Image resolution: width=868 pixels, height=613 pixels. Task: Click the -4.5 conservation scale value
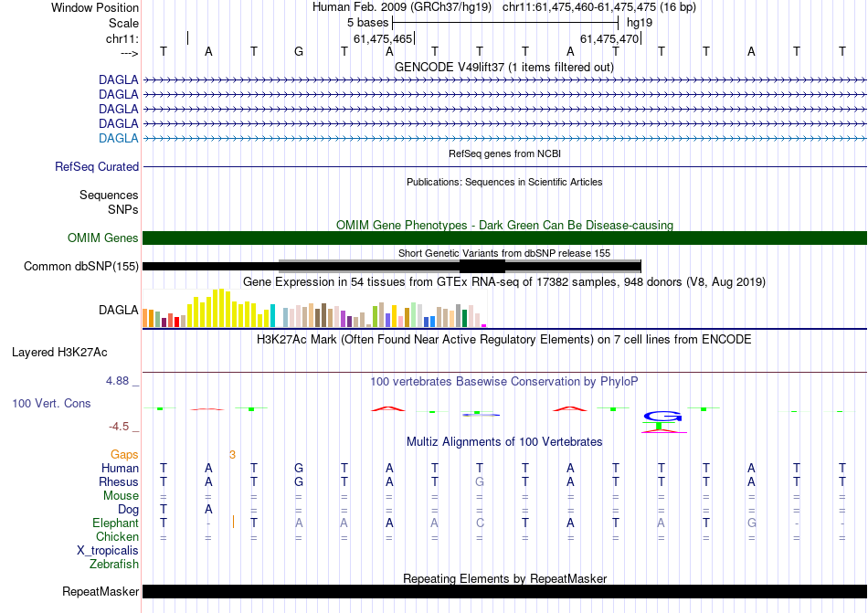[x=119, y=426]
